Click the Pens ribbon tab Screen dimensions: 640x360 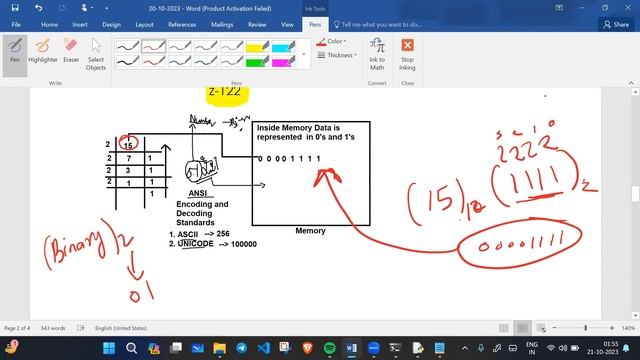click(x=315, y=24)
